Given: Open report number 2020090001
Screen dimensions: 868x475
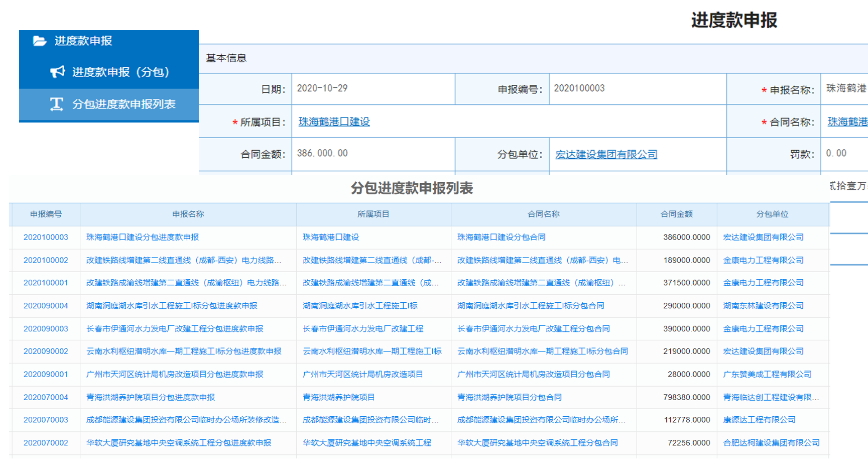Looking at the screenshot, I should click(46, 375).
